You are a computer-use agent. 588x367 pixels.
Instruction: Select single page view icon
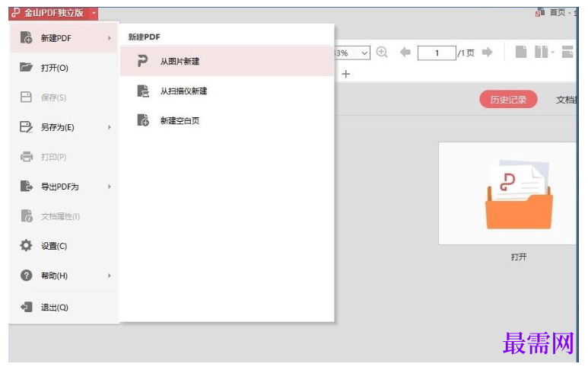click(x=521, y=52)
